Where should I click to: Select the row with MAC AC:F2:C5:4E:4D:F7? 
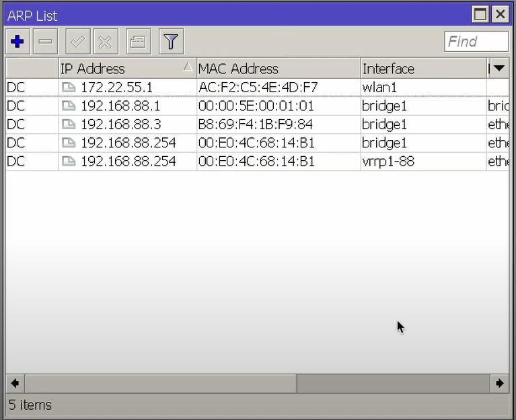258,87
